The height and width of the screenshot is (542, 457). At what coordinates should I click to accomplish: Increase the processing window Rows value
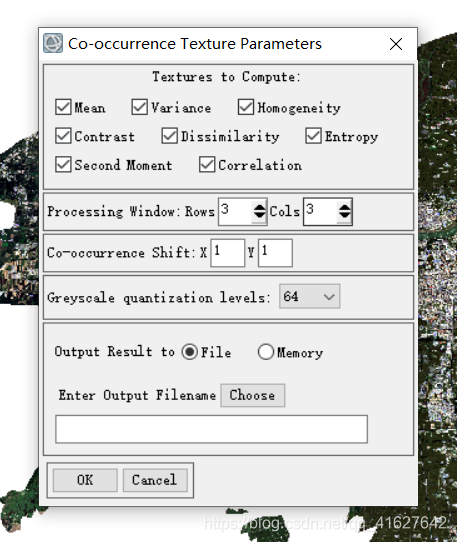[259, 207]
